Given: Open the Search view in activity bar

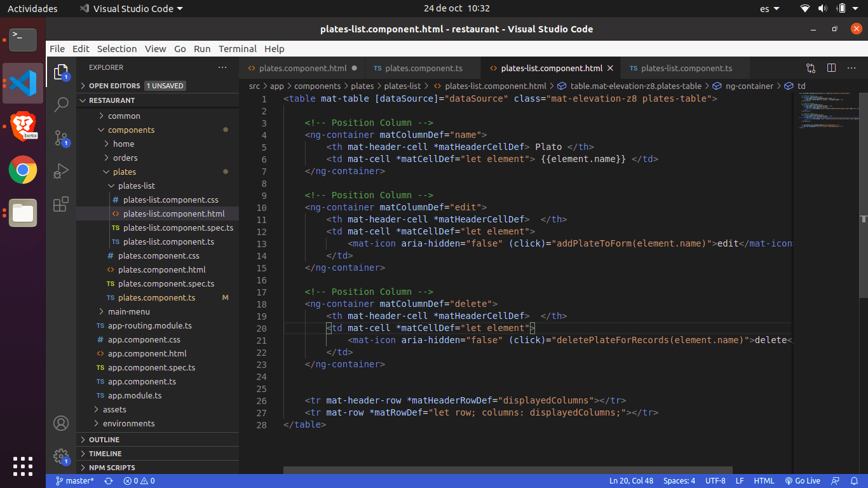Looking at the screenshot, I should point(61,105).
